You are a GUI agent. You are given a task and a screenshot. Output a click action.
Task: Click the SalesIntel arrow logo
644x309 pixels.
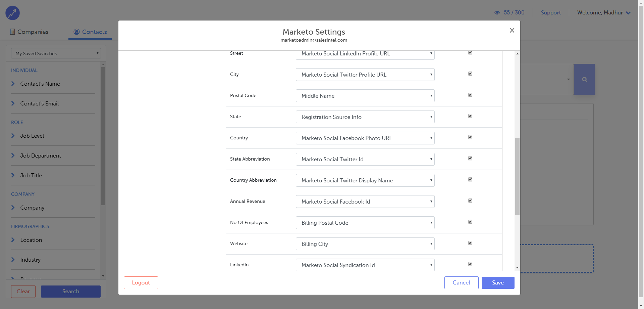tap(12, 13)
